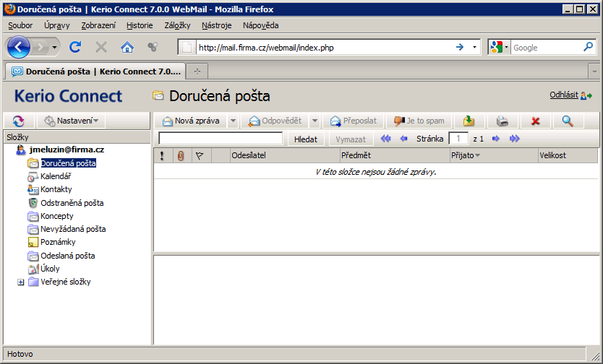Sort by priority exclamation column icon

click(x=162, y=155)
